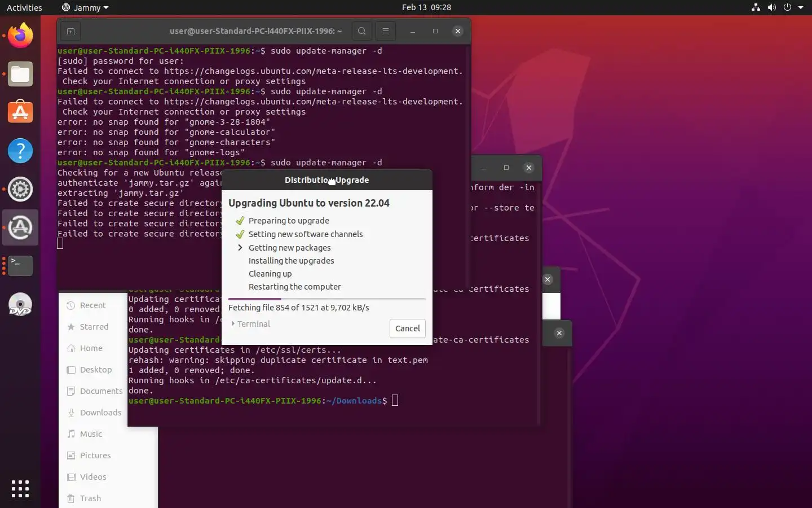This screenshot has height=508, width=812.
Task: Open the system menu arrow in top bar
Action: click(x=801, y=8)
